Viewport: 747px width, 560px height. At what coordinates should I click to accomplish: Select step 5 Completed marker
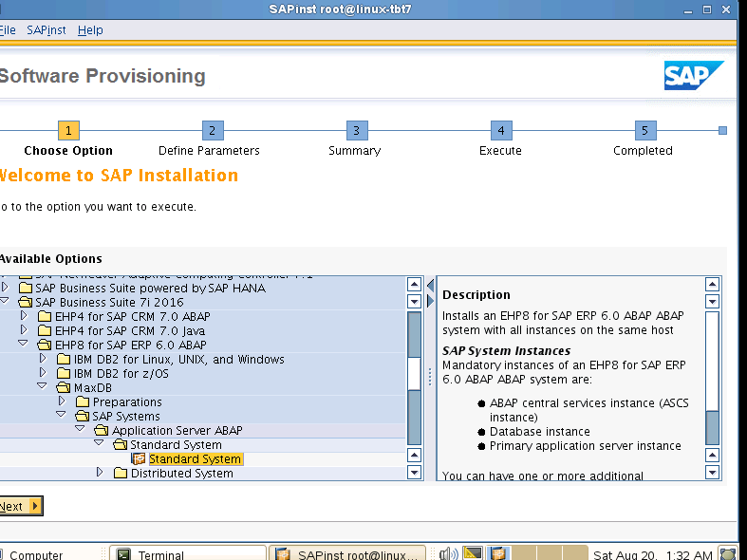click(x=645, y=130)
